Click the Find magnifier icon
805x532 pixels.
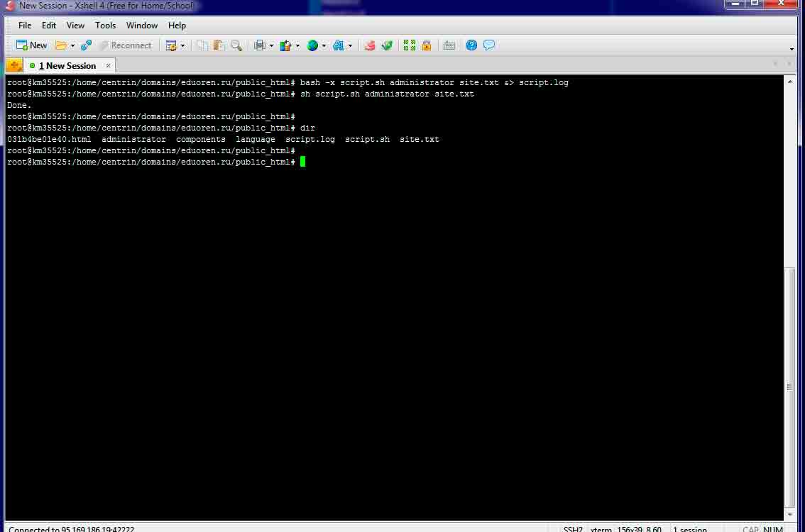[236, 45]
